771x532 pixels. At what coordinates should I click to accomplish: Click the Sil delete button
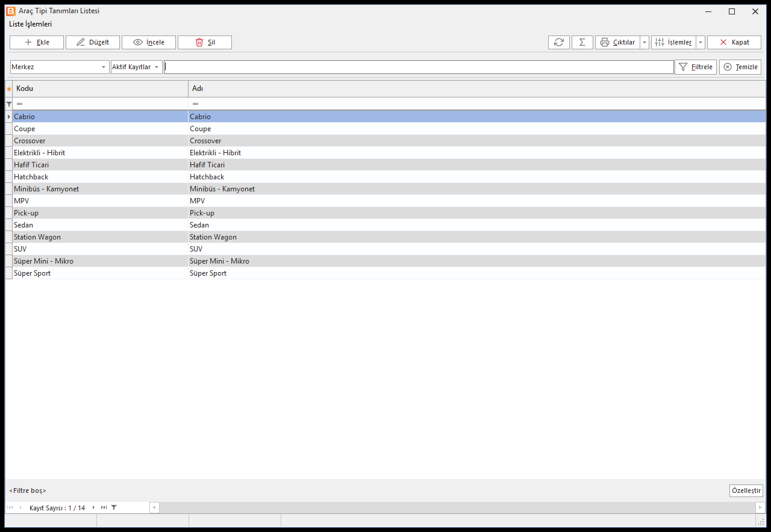(205, 42)
